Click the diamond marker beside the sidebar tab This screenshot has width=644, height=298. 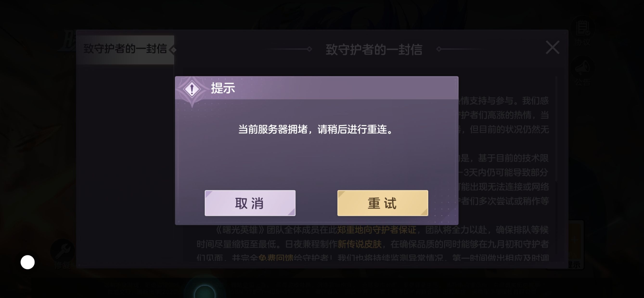(173, 50)
